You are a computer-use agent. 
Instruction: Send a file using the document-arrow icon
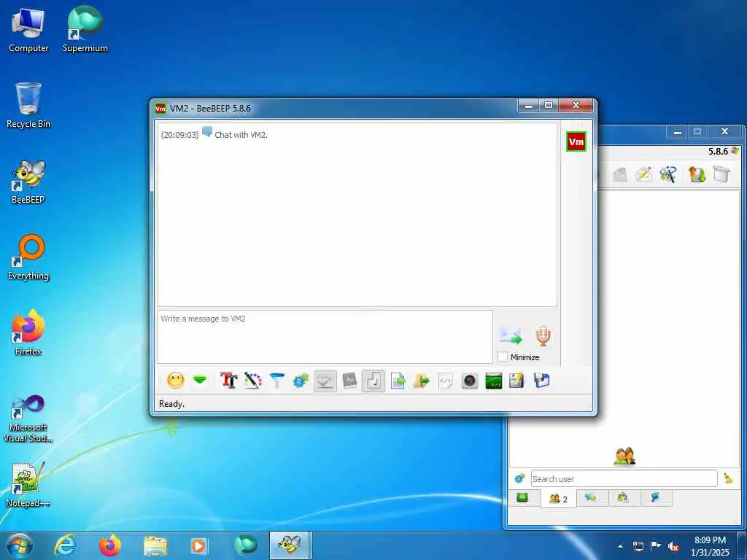(398, 381)
